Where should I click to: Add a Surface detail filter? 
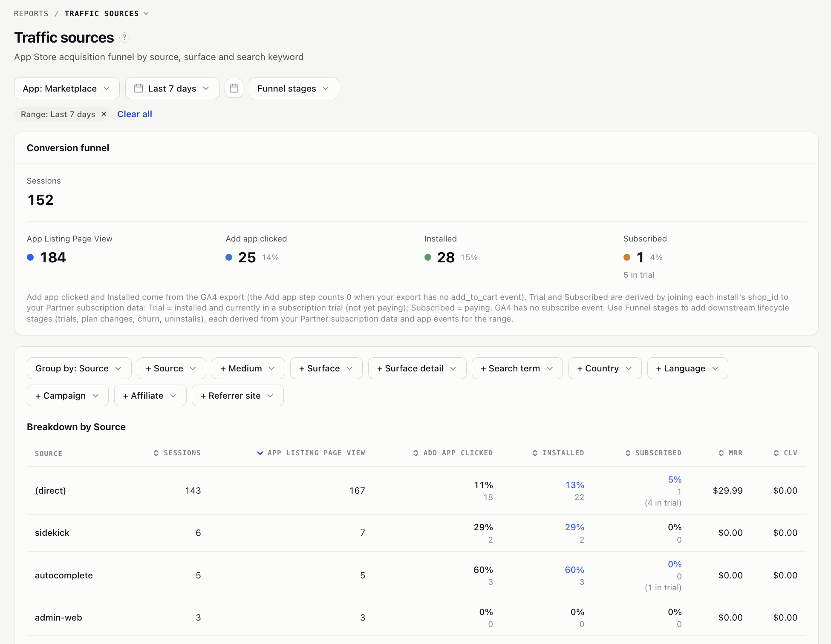click(x=417, y=368)
